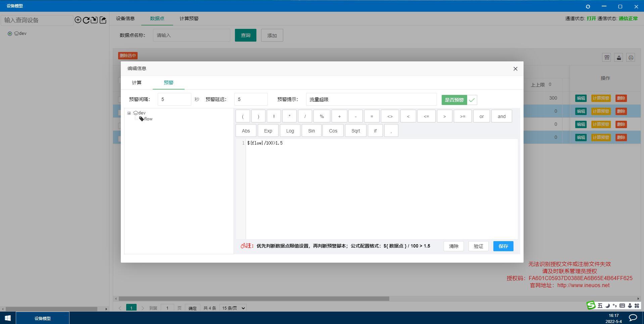Image resolution: width=644 pixels, height=324 pixels.
Task: Insert the and logical operator
Action: (x=501, y=116)
